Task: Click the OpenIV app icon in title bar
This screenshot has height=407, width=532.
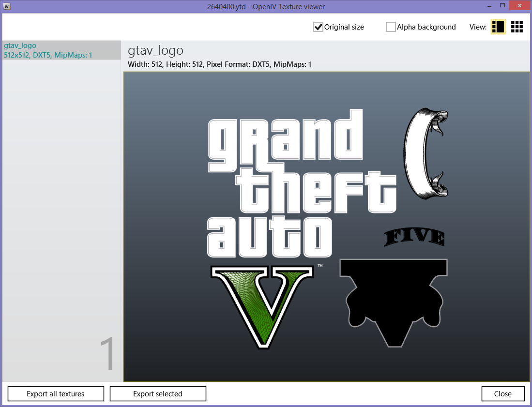Action: point(6,6)
